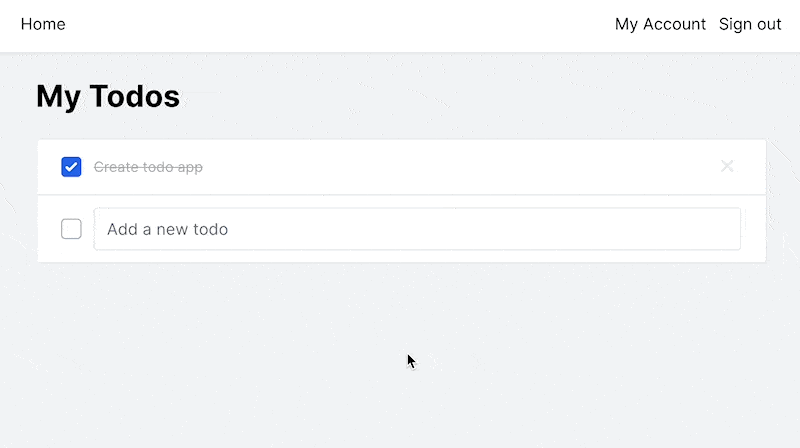Go to the Home page
The width and height of the screenshot is (800, 448).
[x=43, y=24]
